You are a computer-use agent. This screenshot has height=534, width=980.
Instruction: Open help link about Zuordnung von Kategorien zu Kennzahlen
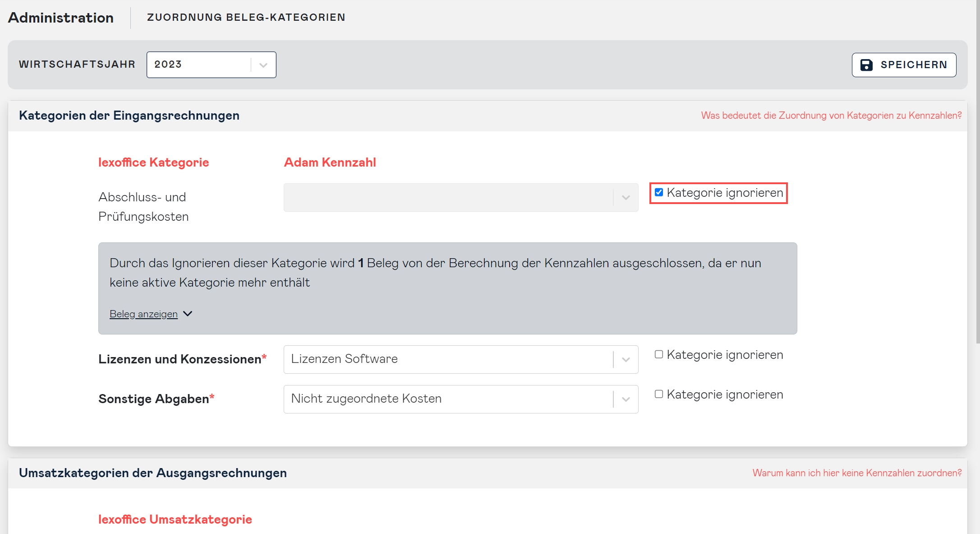click(831, 116)
